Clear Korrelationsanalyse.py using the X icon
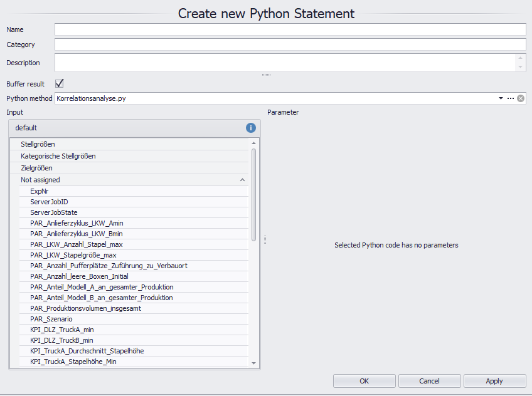 pyautogui.click(x=521, y=98)
